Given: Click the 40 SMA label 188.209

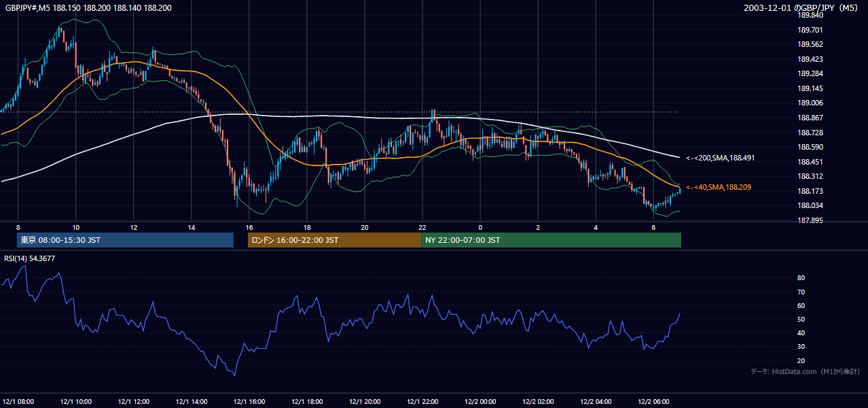Looking at the screenshot, I should [x=719, y=187].
